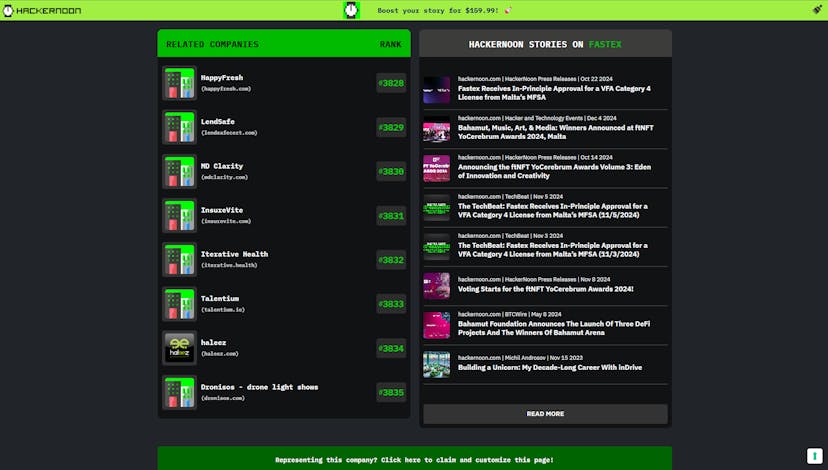This screenshot has height=470, width=828.
Task: Open the InsureVite company name link
Action: point(222,210)
